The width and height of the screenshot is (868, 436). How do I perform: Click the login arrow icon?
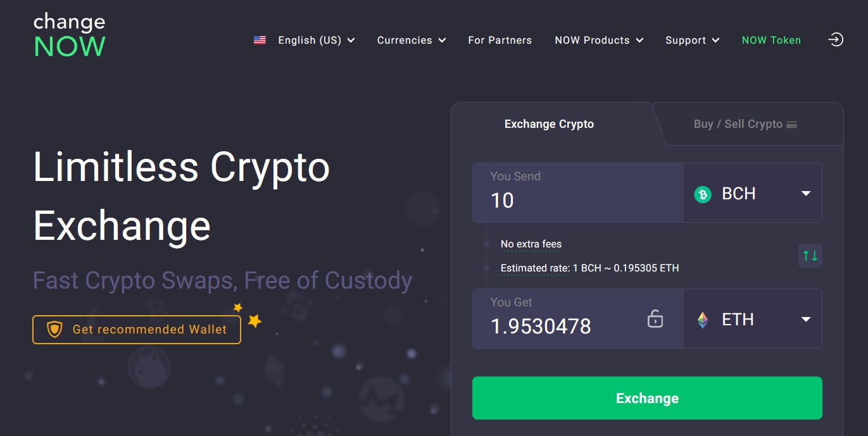pos(836,40)
